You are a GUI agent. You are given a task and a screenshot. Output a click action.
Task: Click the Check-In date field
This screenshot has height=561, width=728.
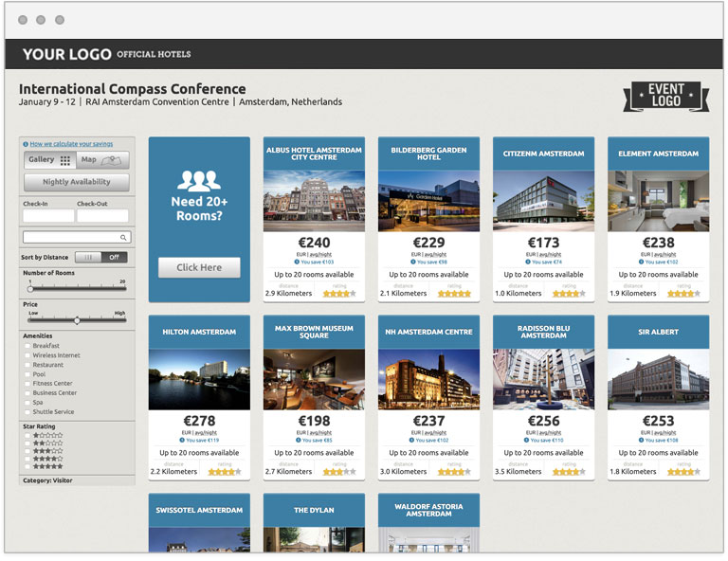[x=48, y=216]
